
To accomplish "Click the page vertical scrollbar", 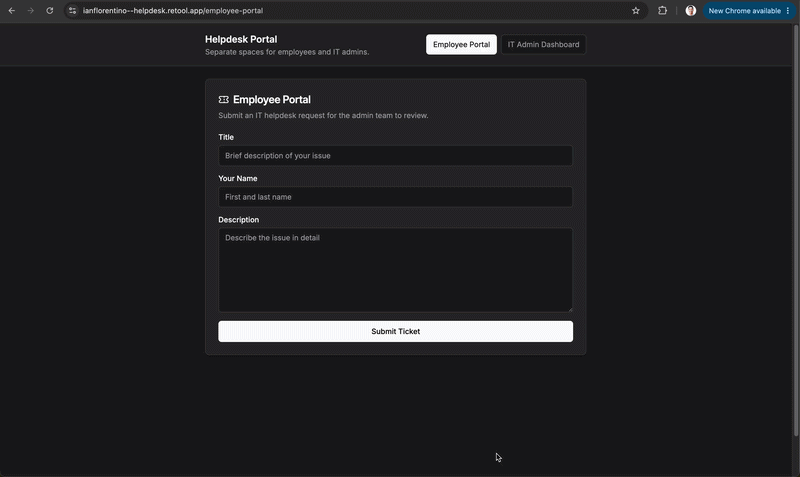I will [x=796, y=230].
